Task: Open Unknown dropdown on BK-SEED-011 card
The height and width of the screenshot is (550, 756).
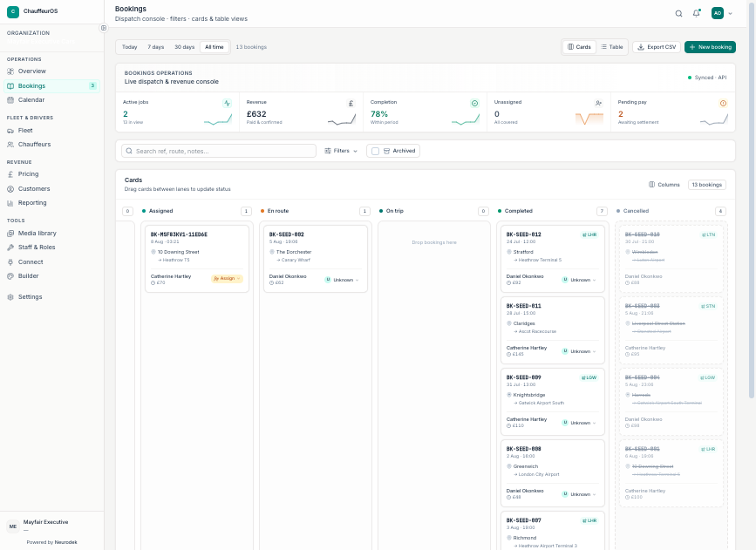Action: click(579, 351)
